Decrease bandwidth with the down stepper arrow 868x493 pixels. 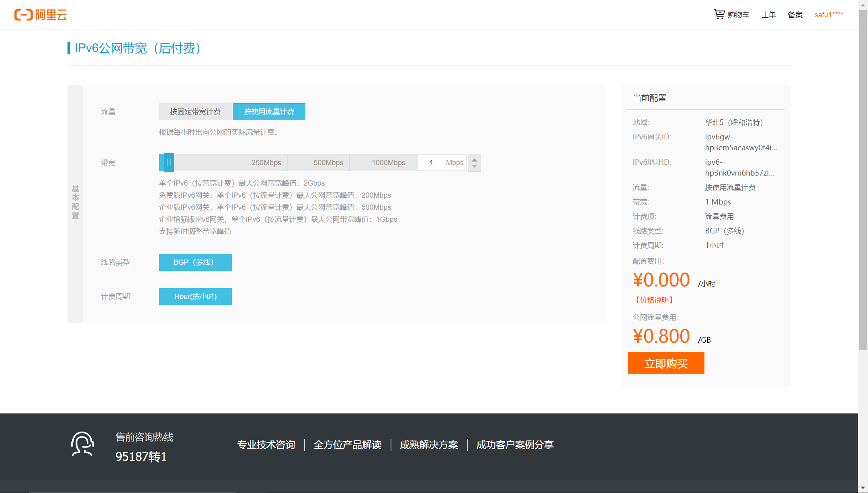pos(474,166)
